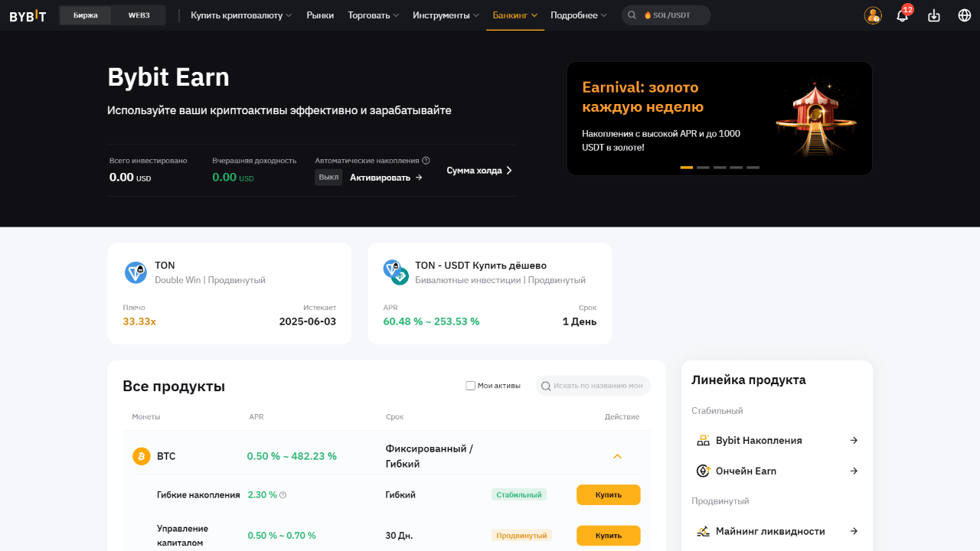Click the Активировать link
Viewport: 980px width, 551px height.
click(x=386, y=178)
